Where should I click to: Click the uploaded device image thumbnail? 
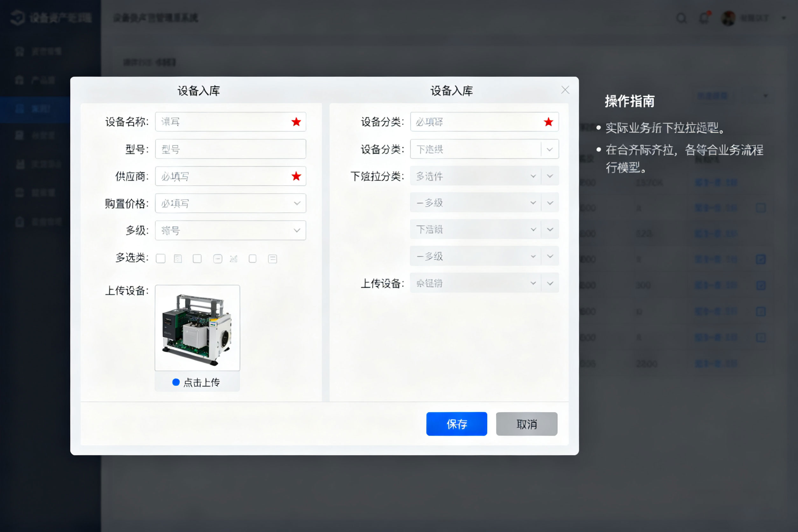tap(197, 328)
